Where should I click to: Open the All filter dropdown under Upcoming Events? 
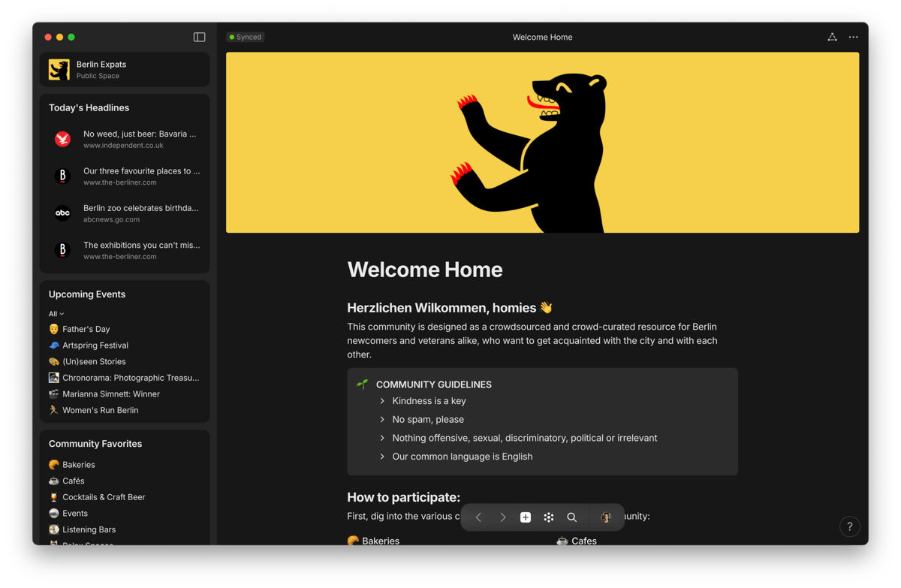point(56,314)
